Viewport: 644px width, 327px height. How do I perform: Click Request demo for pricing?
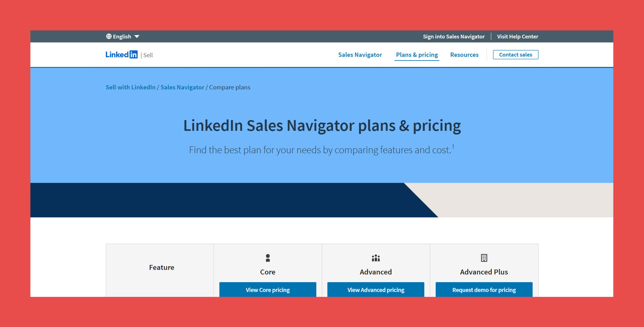coord(484,290)
